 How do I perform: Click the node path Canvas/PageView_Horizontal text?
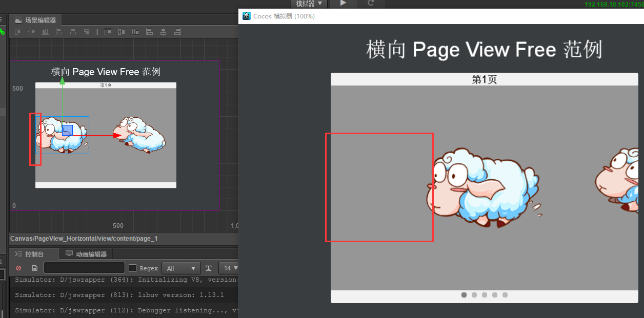84,239
